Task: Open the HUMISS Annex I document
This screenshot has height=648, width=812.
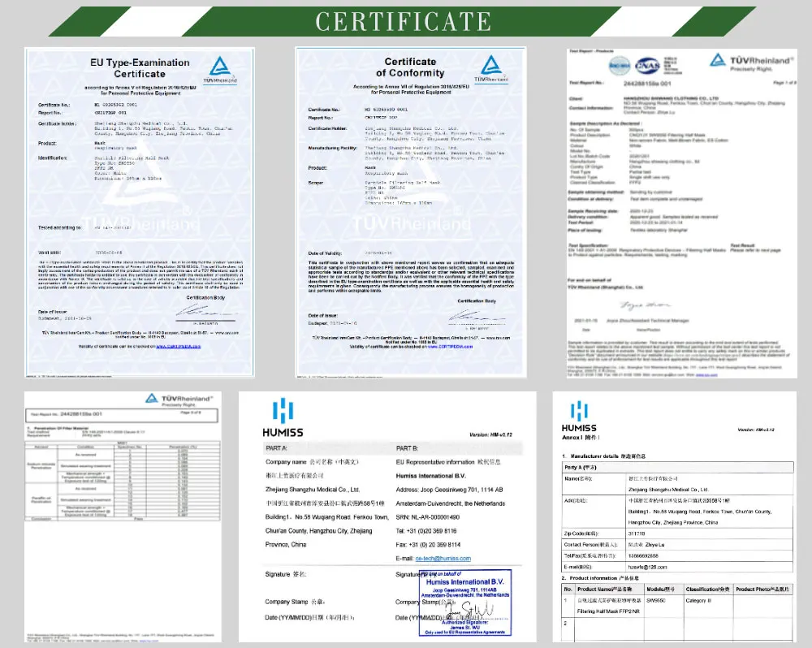Action: click(x=675, y=516)
